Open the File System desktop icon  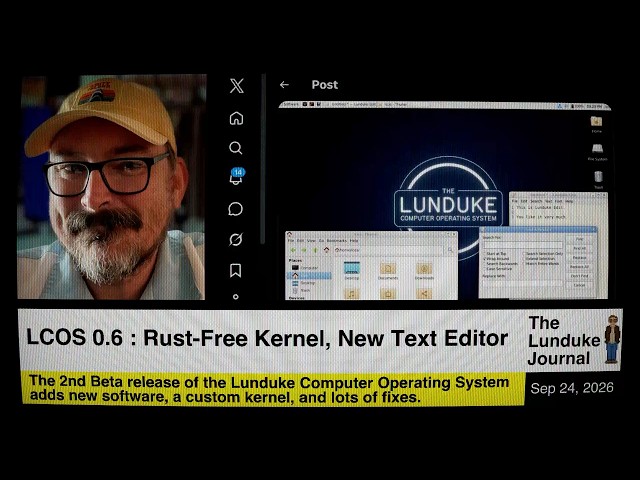point(597,151)
